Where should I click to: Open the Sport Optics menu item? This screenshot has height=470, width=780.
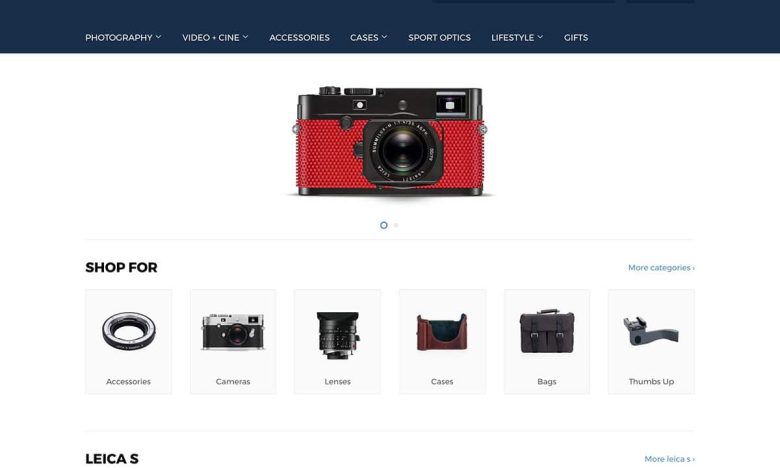pos(439,37)
